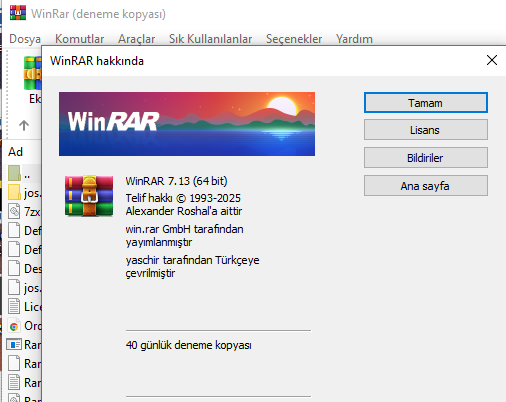The height and width of the screenshot is (402, 506).
Task: Open the Lisans dialog
Action: pos(426,130)
